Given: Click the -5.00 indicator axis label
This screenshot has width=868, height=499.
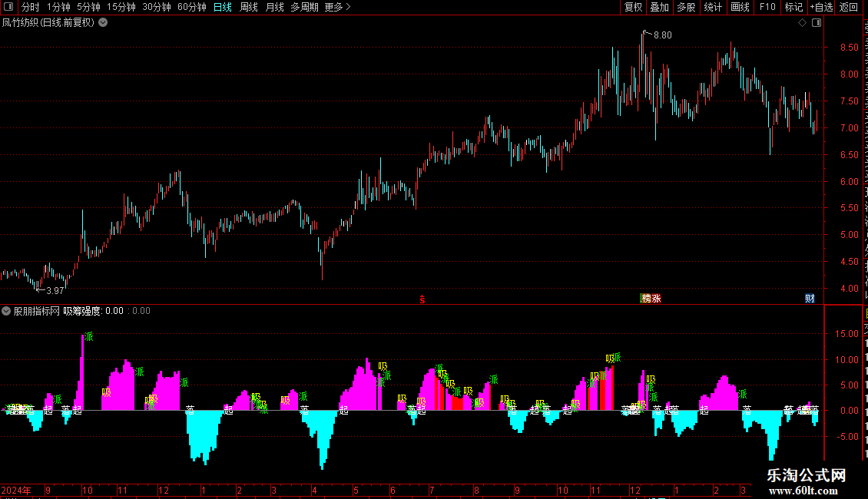Looking at the screenshot, I should (x=847, y=437).
